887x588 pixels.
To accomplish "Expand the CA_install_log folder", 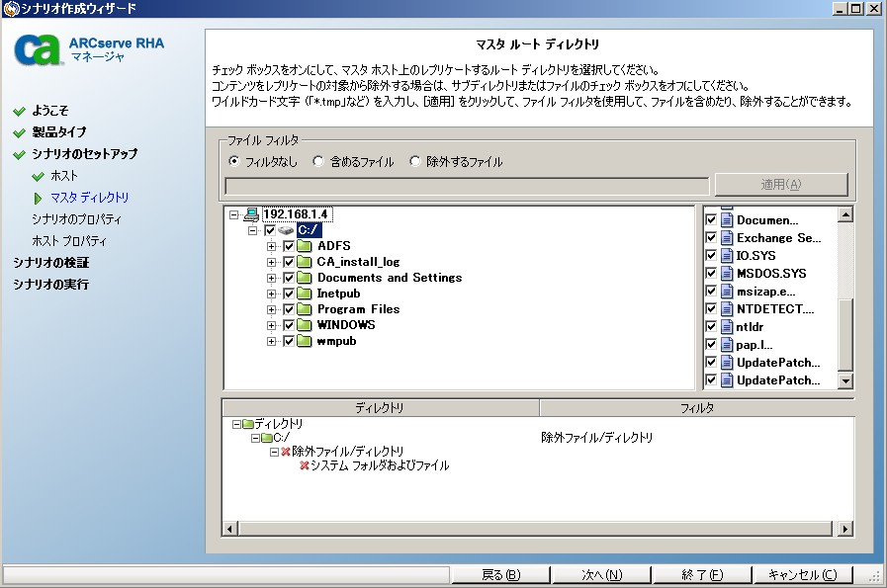I will 272,262.
